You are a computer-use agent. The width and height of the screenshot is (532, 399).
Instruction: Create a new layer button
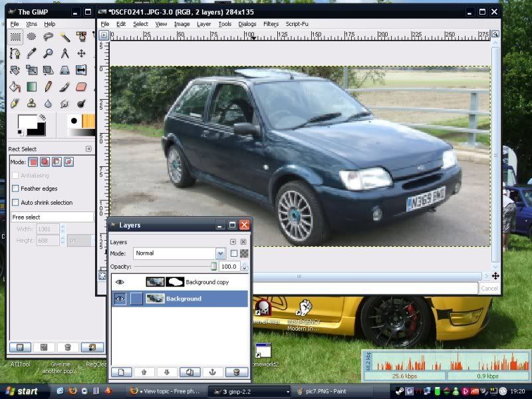[x=122, y=372]
